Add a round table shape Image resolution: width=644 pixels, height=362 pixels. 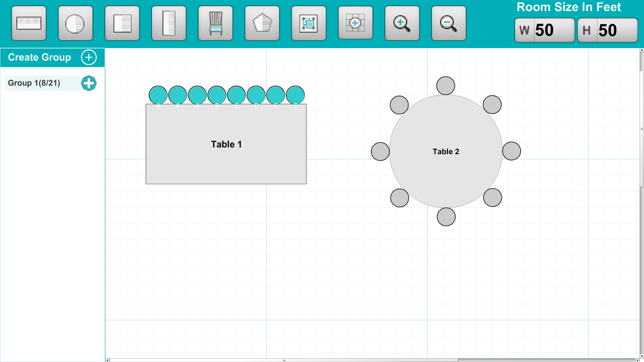(x=75, y=23)
